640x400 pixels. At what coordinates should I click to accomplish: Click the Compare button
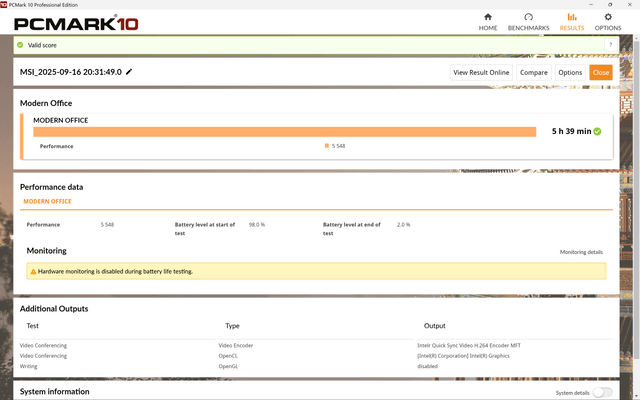(533, 73)
